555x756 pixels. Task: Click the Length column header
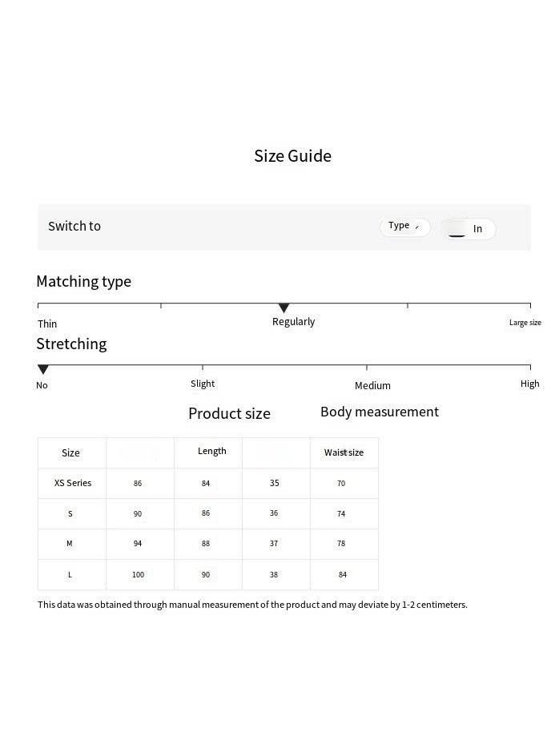(211, 451)
